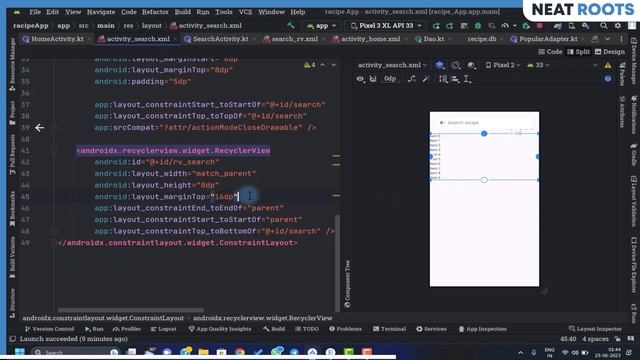Open the Pixel 2 preview device dropdown
The height and width of the screenshot is (360, 640).
coord(502,65)
